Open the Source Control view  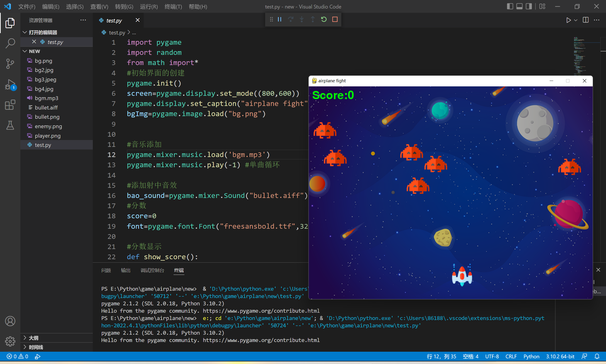click(x=10, y=64)
